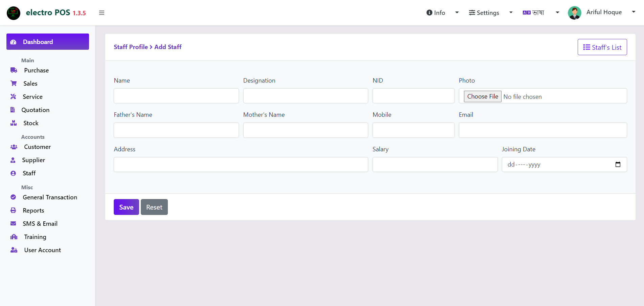Click the Quotation document icon
644x306 pixels.
point(13,110)
